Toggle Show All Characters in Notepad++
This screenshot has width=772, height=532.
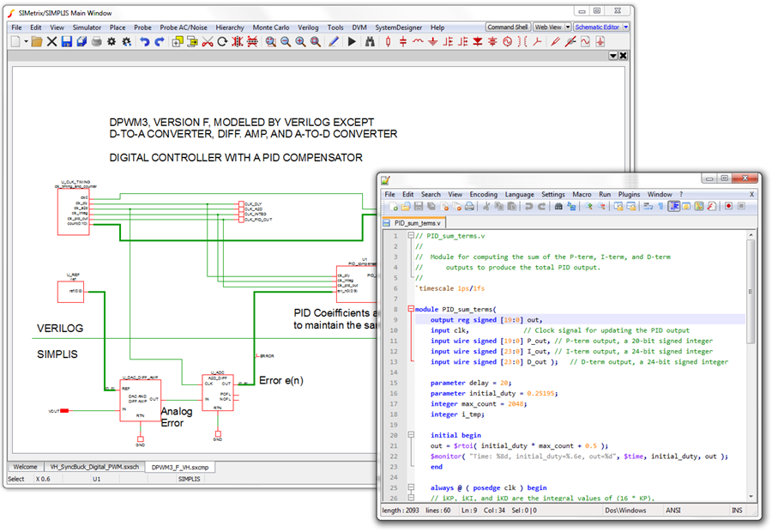point(660,206)
